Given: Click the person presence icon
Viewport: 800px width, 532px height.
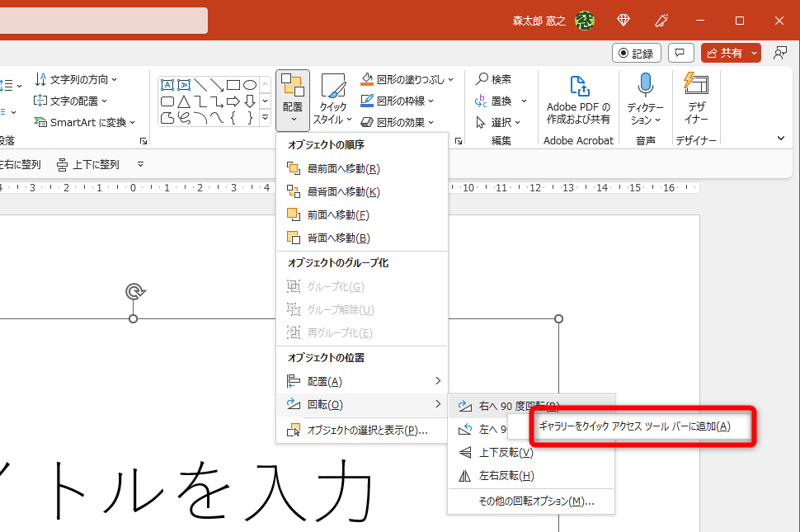Looking at the screenshot, I should [779, 53].
